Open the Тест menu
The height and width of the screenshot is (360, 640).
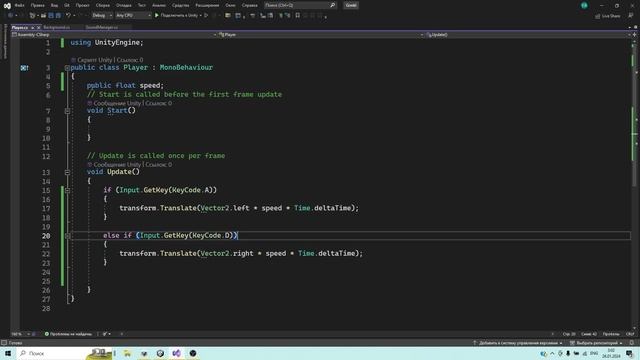[141, 5]
